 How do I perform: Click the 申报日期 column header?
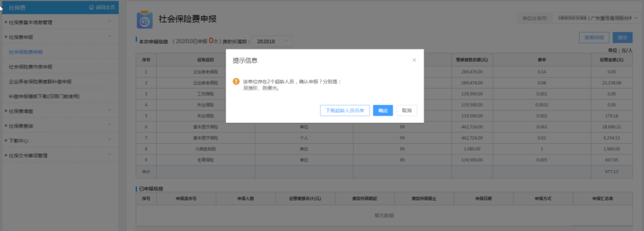484,198
